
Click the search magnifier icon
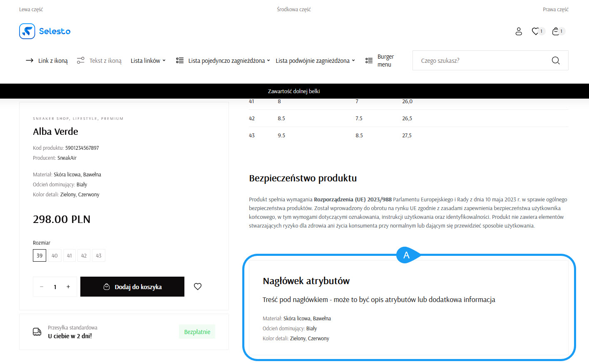556,61
